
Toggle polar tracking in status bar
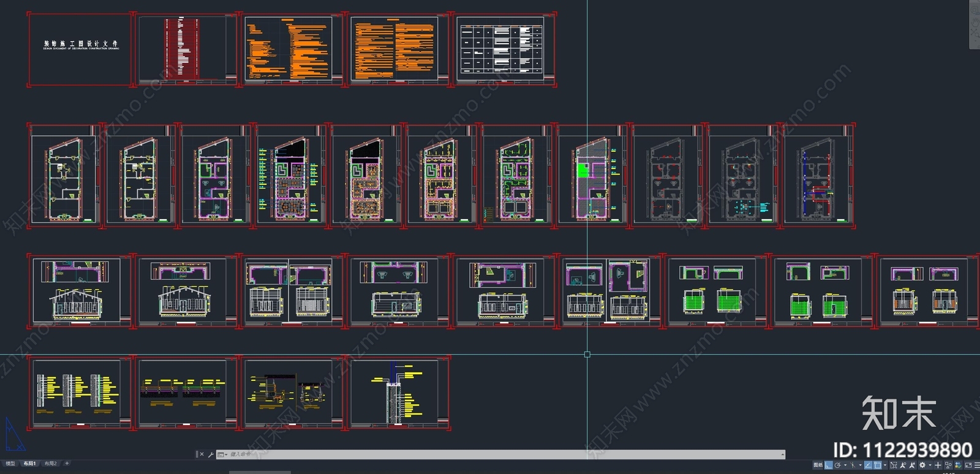click(x=838, y=465)
